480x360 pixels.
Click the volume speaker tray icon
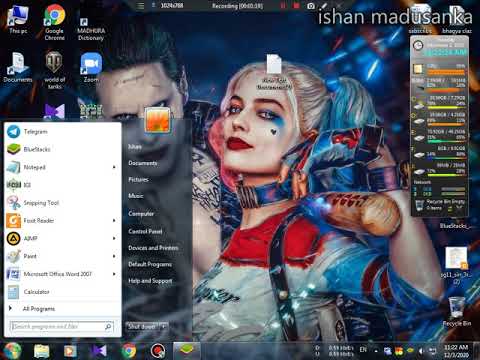tap(421, 351)
